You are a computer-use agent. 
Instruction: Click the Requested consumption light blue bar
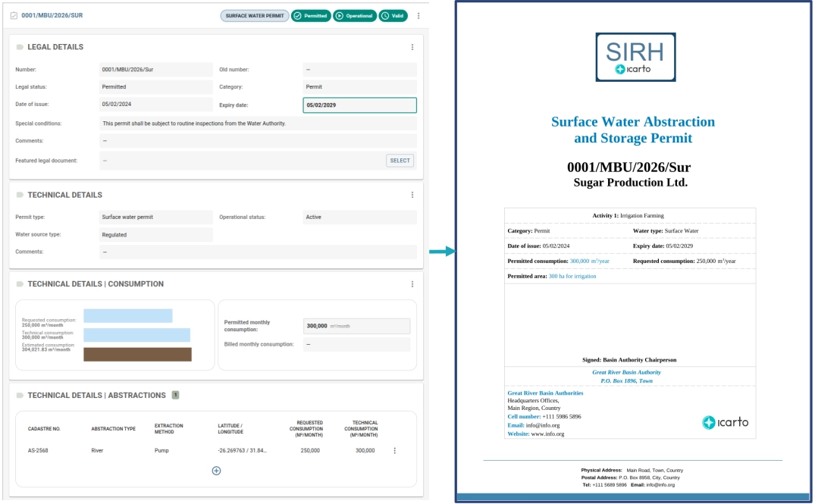(x=128, y=316)
